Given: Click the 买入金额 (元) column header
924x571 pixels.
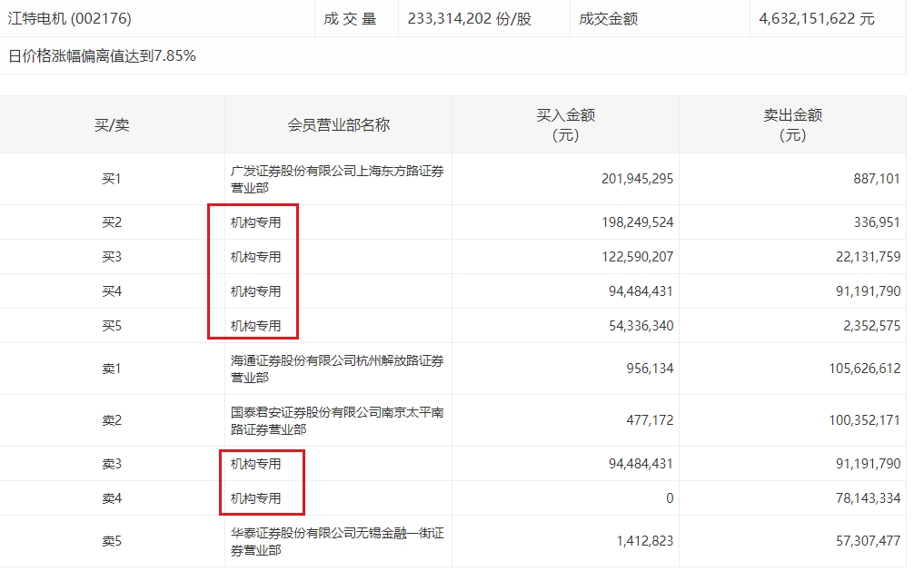Looking at the screenshot, I should coord(566,124).
